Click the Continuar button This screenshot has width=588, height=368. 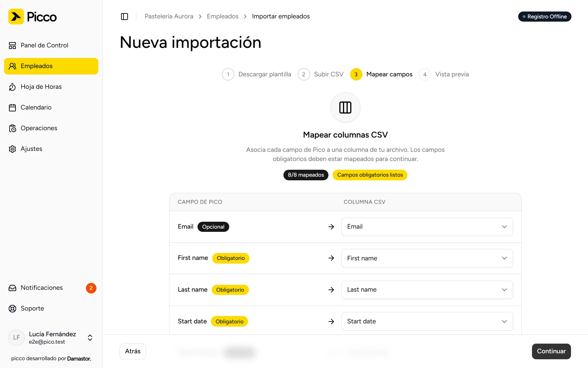tap(551, 351)
